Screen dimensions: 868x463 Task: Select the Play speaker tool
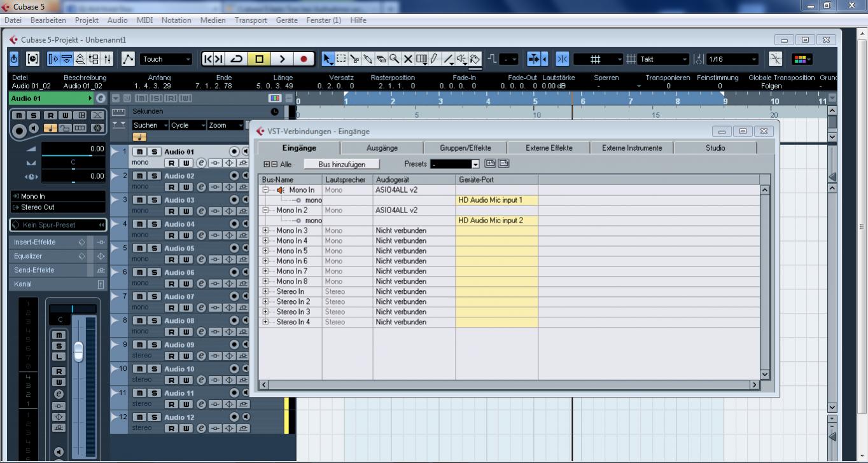[x=461, y=59]
